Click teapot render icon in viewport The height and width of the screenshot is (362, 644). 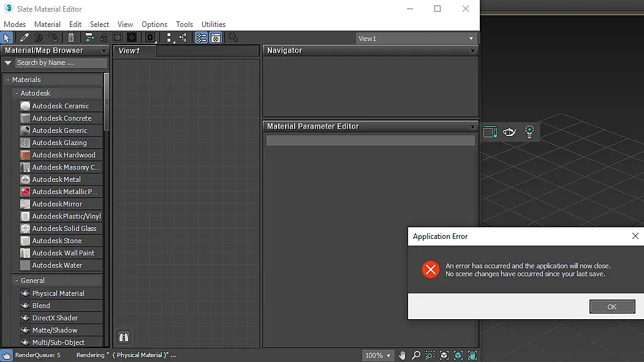click(x=509, y=132)
